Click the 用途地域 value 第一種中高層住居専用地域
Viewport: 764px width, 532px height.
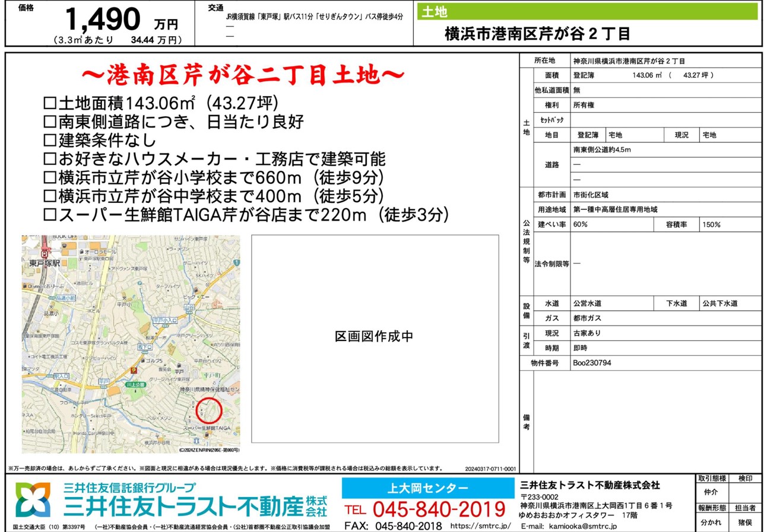[615, 209]
